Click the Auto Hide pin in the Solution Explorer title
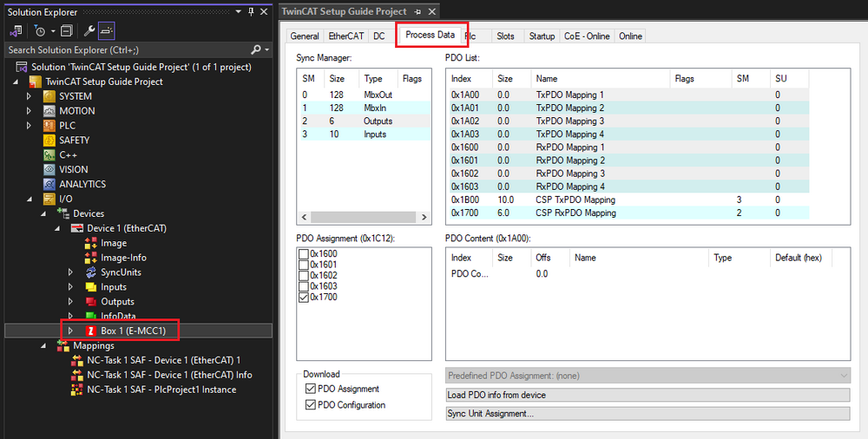The image size is (868, 439). [x=251, y=11]
